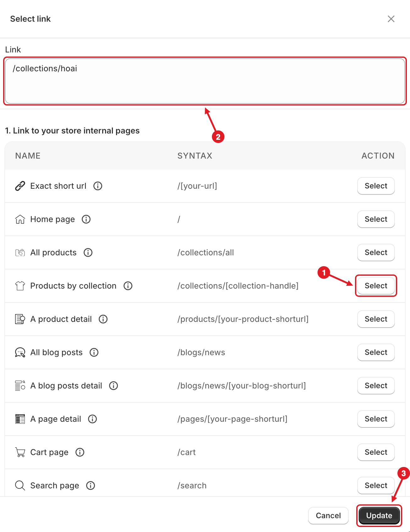
Task: Select the Exact short url link type
Action: (376, 186)
